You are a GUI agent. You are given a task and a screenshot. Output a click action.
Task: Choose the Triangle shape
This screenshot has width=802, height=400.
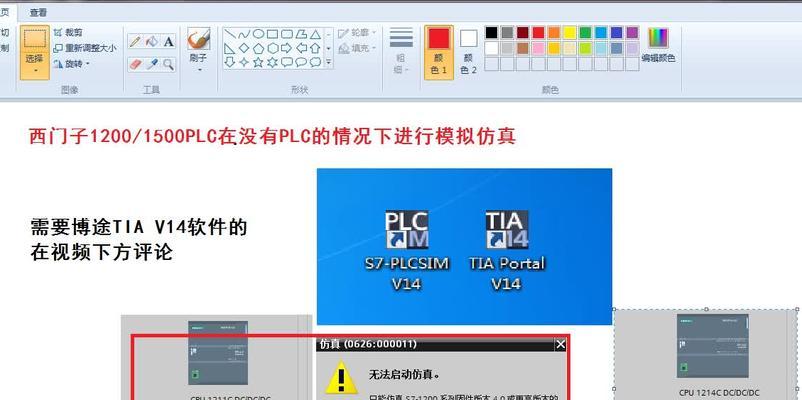coord(316,34)
